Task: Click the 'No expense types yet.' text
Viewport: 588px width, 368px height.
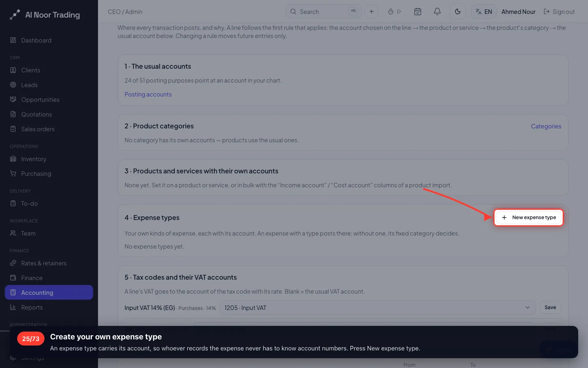Action: point(154,247)
